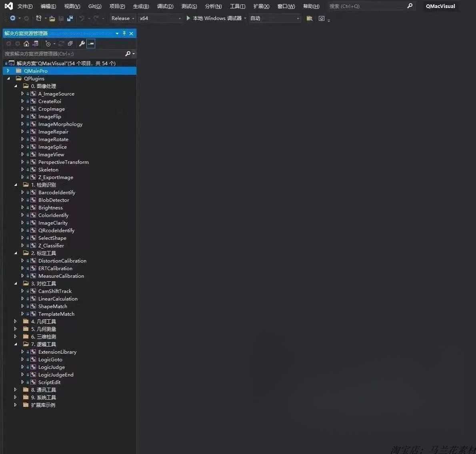Pin the Solution Explorer panel

pos(124,33)
